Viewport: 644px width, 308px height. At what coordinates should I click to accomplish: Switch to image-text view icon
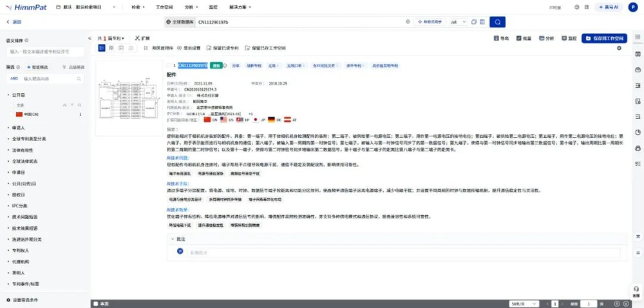point(121,48)
